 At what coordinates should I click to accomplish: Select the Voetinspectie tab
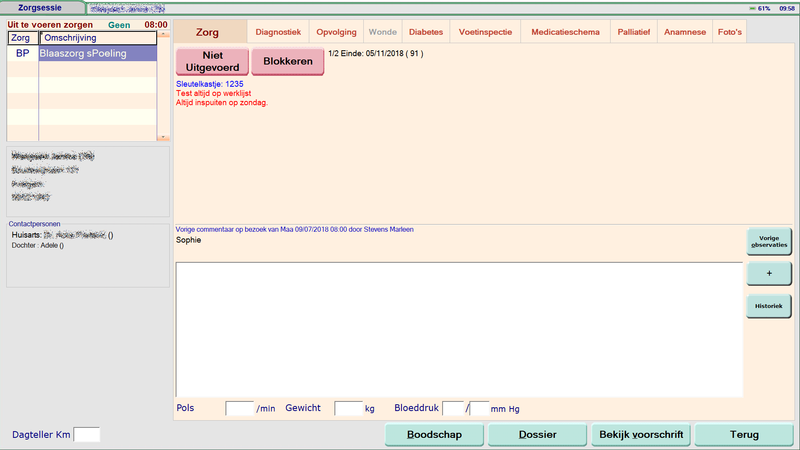pos(485,32)
